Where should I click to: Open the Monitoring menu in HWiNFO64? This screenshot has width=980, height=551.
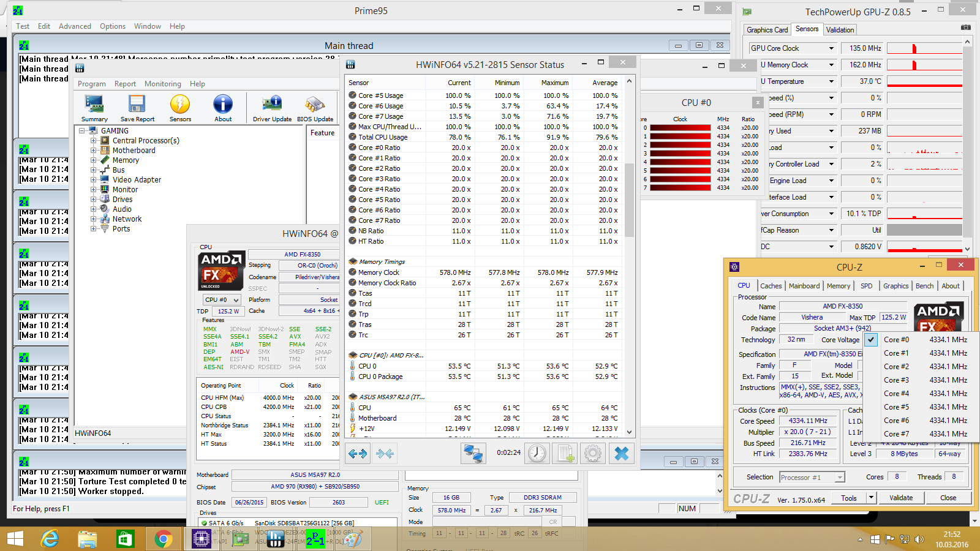click(x=163, y=84)
